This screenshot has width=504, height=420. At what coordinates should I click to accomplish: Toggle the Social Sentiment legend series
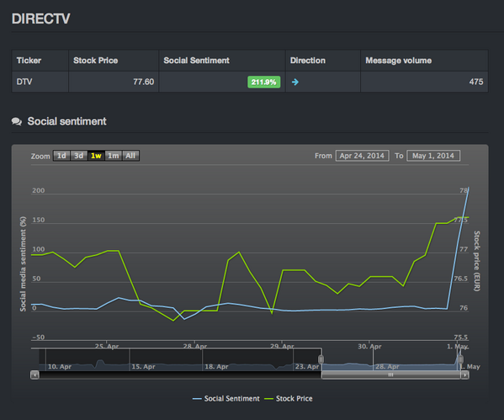click(x=226, y=399)
